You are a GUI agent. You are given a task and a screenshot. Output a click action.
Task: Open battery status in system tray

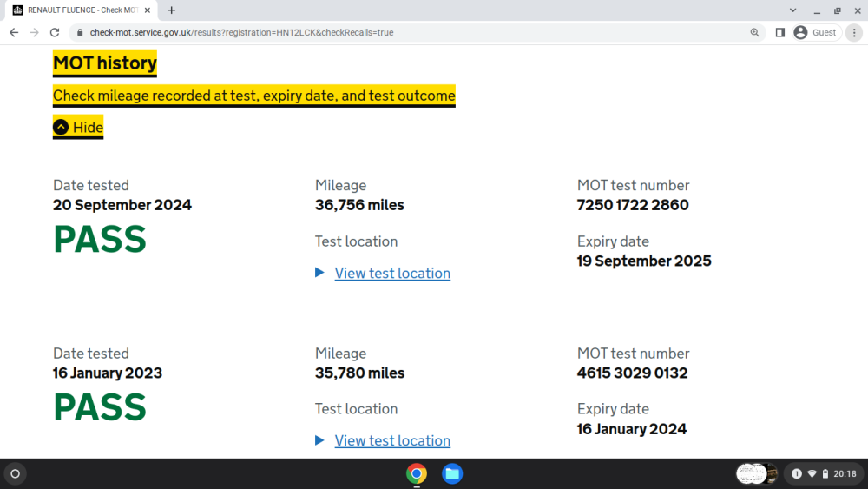pos(825,473)
